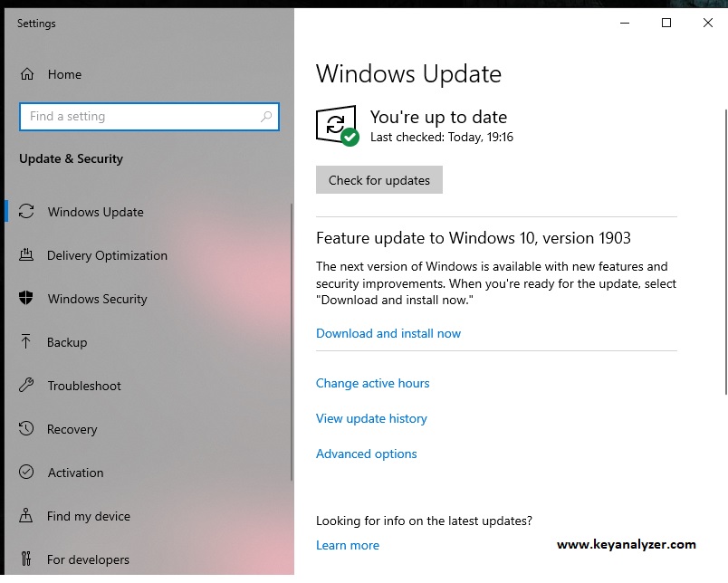This screenshot has height=583, width=728.
Task: Open For developers settings
Action: click(88, 559)
